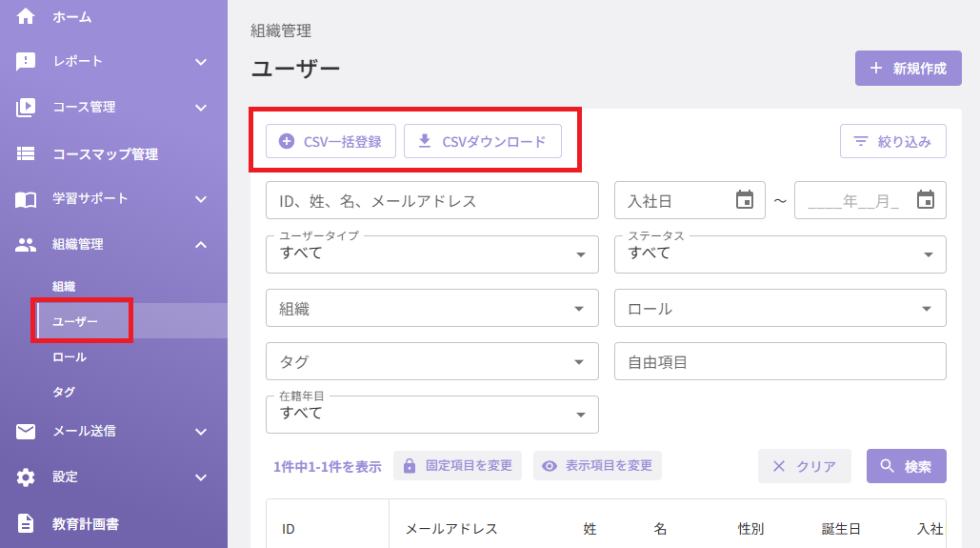Click the ID column header
This screenshot has width=980, height=548.
point(289,529)
